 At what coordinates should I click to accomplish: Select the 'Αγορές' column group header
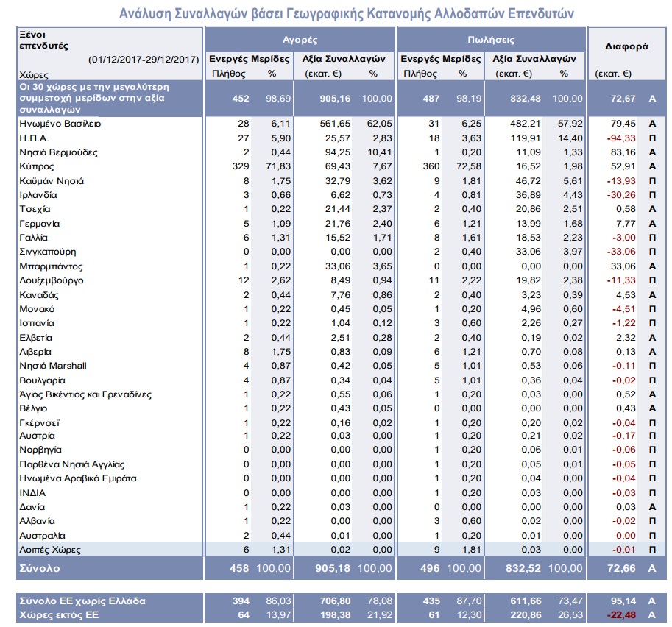300,40
